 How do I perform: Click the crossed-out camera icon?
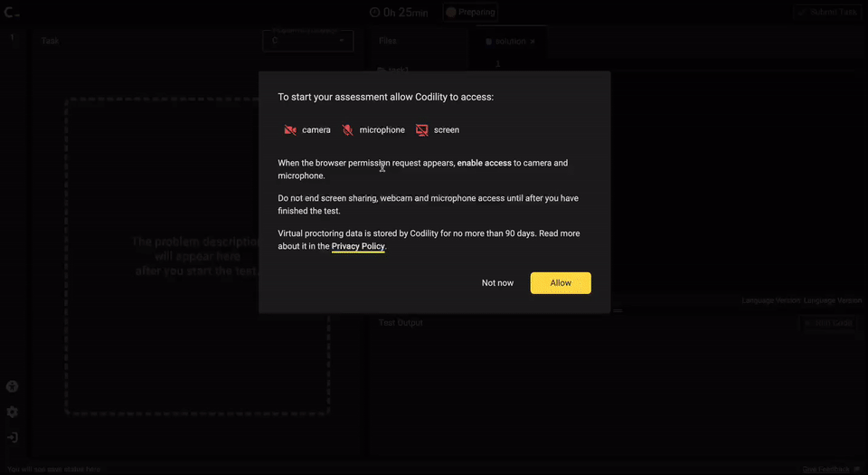(290, 130)
